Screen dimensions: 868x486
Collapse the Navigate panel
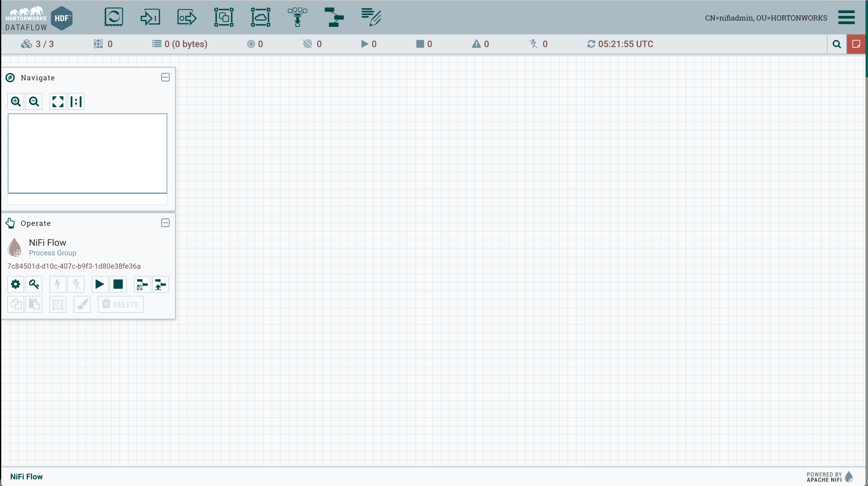(x=165, y=78)
